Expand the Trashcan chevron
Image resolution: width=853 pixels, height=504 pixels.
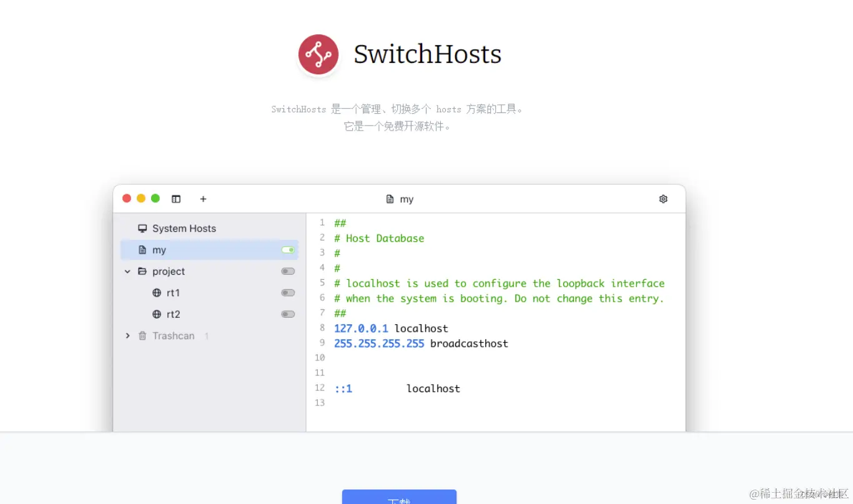(x=127, y=336)
